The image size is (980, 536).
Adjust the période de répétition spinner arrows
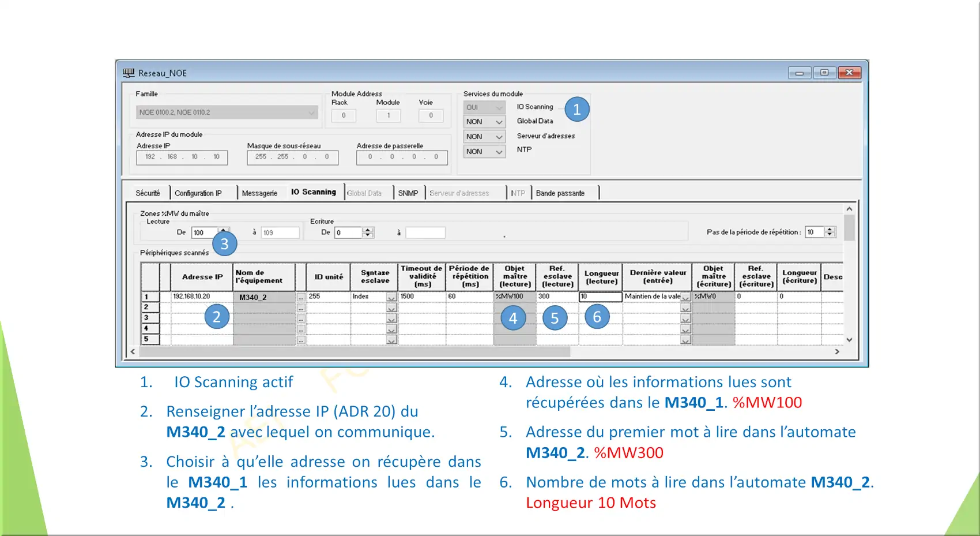pyautogui.click(x=830, y=232)
